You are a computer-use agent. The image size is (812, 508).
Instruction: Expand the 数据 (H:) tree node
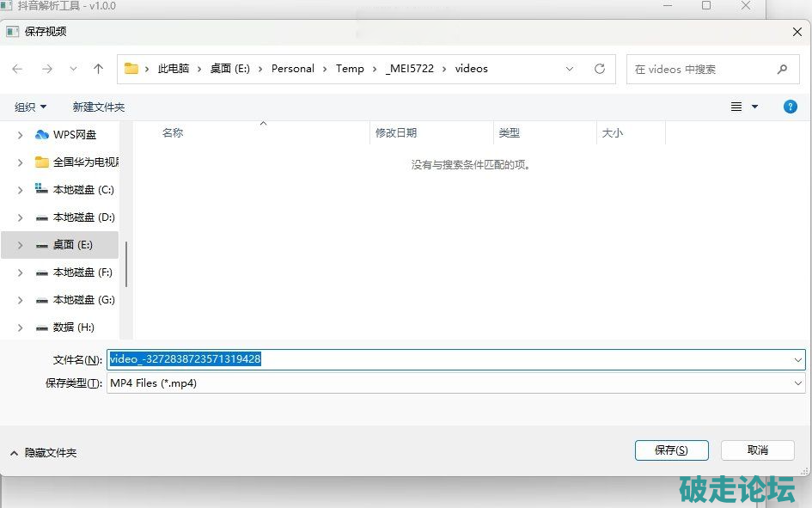(20, 327)
